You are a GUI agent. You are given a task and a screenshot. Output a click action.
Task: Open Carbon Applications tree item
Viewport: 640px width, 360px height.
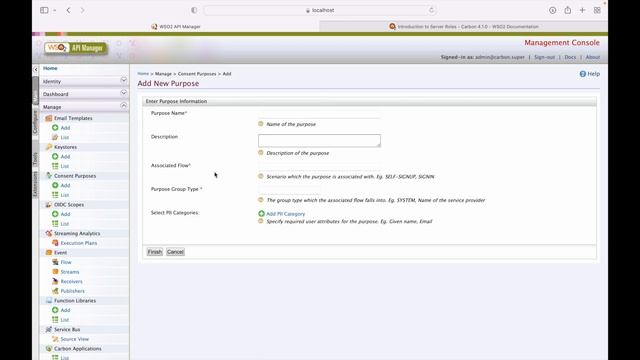pyautogui.click(x=78, y=349)
